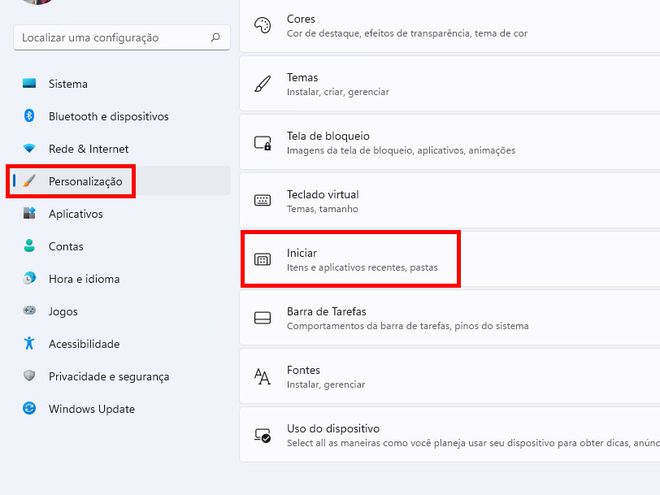Click the Barra de Tarefas icon
This screenshot has width=660, height=495.
[x=263, y=318]
